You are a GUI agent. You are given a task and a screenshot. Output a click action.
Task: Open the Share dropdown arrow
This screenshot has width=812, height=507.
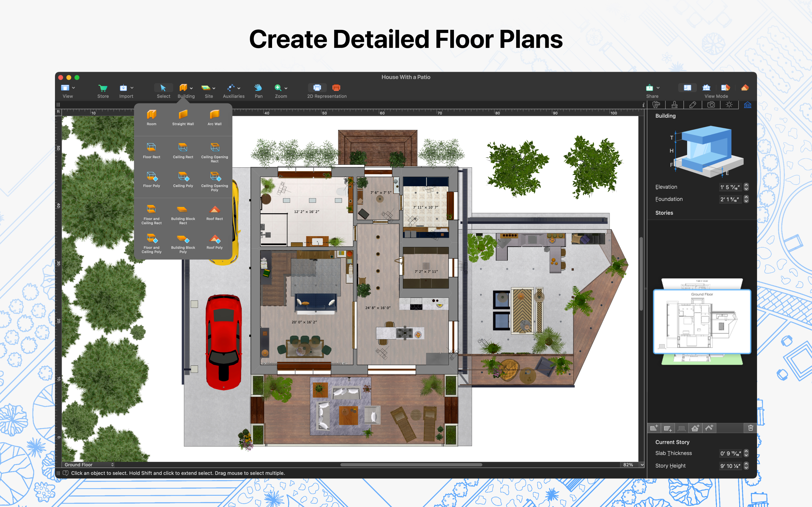(658, 88)
